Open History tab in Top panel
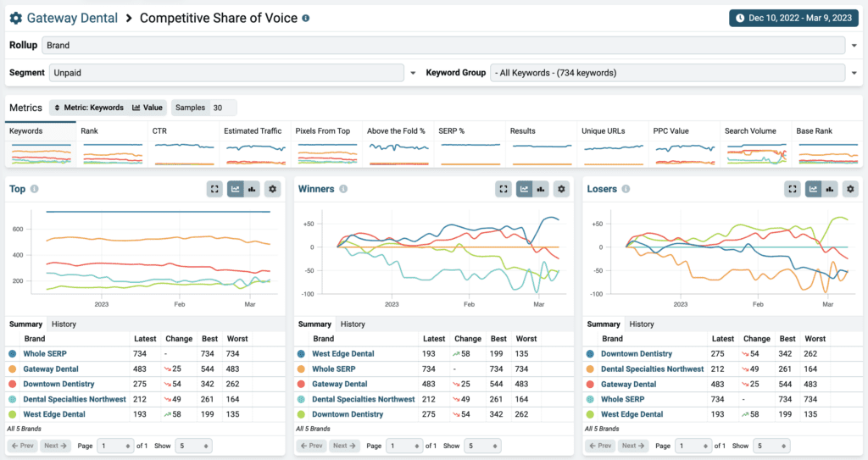The image size is (868, 460). click(64, 324)
